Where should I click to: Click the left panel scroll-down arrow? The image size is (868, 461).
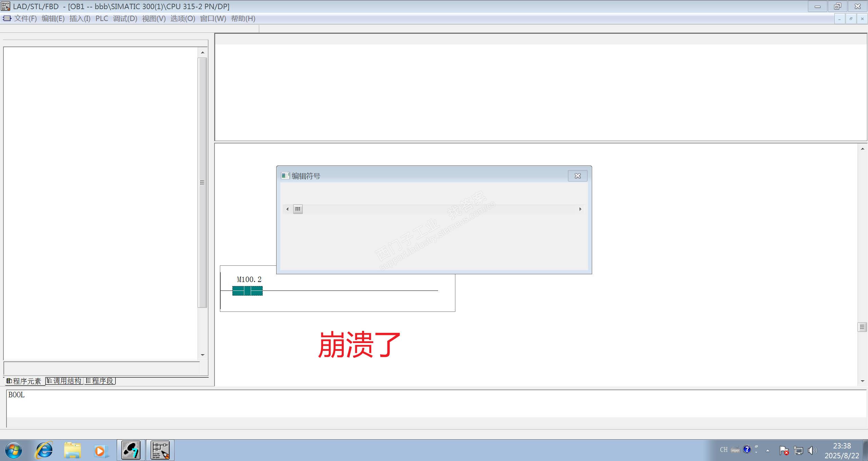pyautogui.click(x=203, y=355)
